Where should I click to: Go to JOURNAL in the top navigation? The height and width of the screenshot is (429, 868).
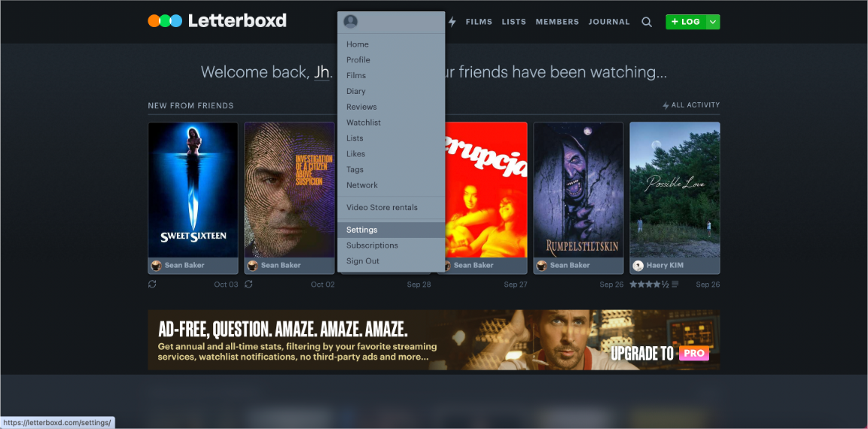point(609,22)
